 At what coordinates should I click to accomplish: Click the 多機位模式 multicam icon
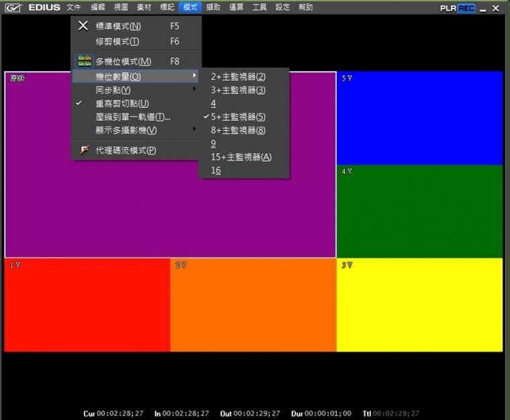[x=84, y=61]
